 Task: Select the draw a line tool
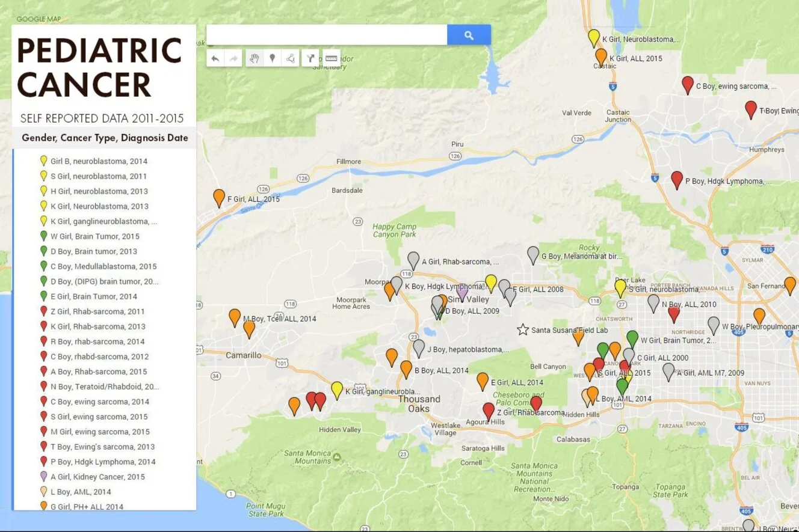point(291,58)
